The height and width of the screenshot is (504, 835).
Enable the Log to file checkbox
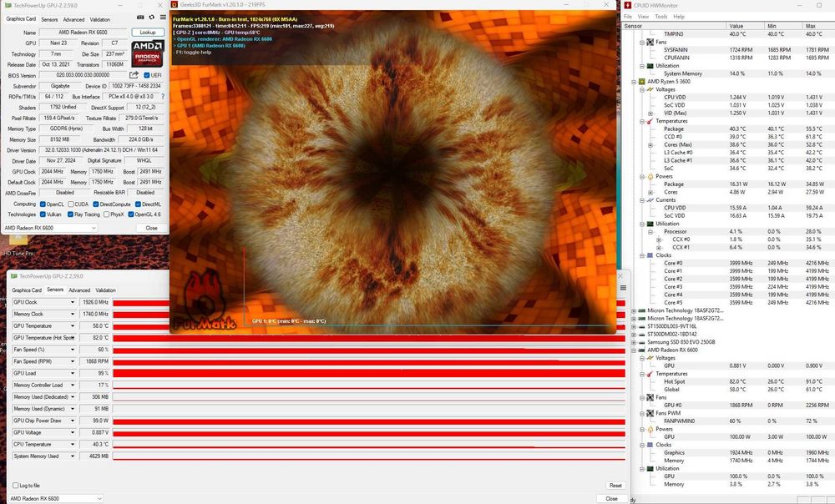15,486
